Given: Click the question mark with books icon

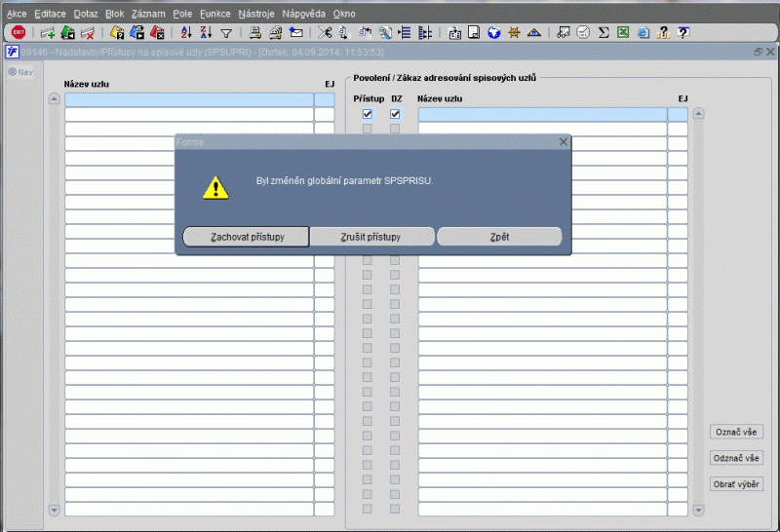Looking at the screenshot, I should 663,33.
